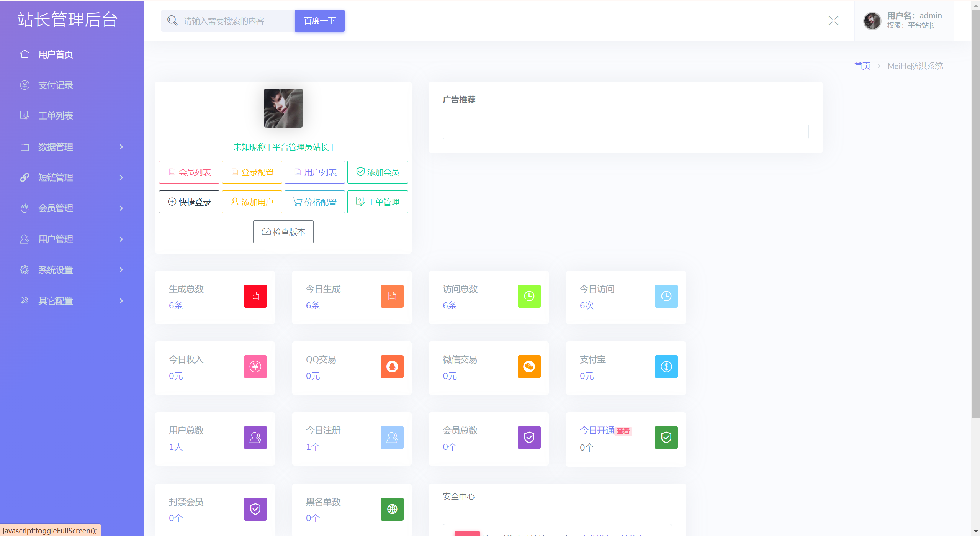
Task: Click the 查看 badge beside 今日开通
Action: [623, 431]
